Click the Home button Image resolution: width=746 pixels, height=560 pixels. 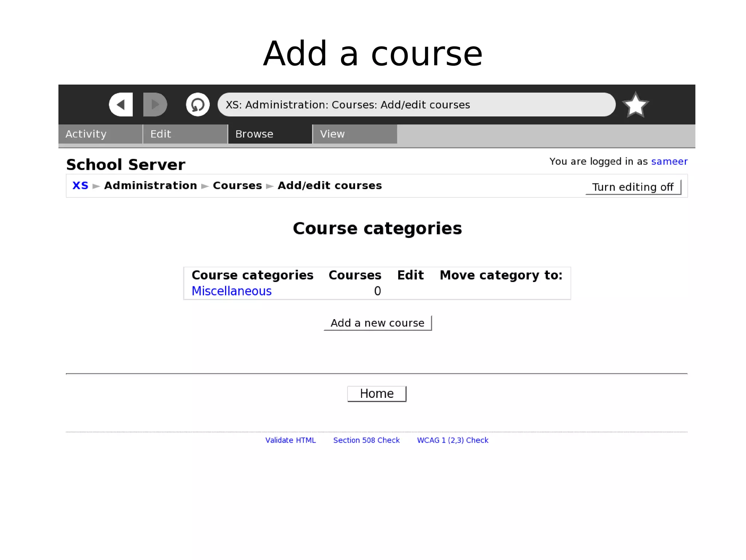click(x=377, y=394)
